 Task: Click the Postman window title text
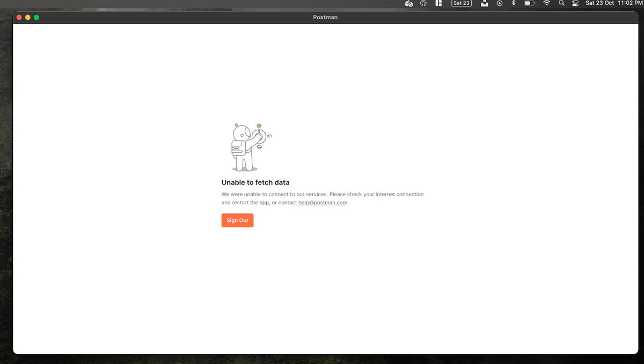325,17
